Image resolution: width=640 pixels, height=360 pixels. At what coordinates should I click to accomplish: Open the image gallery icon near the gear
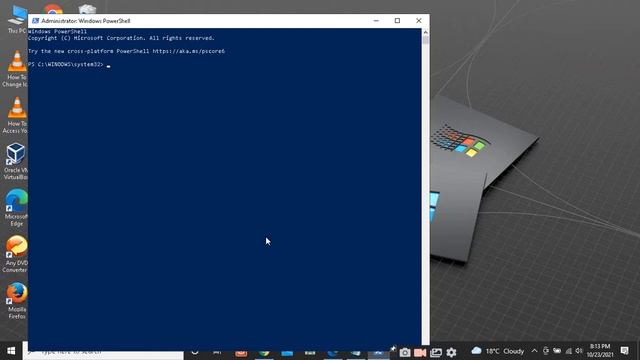436,352
